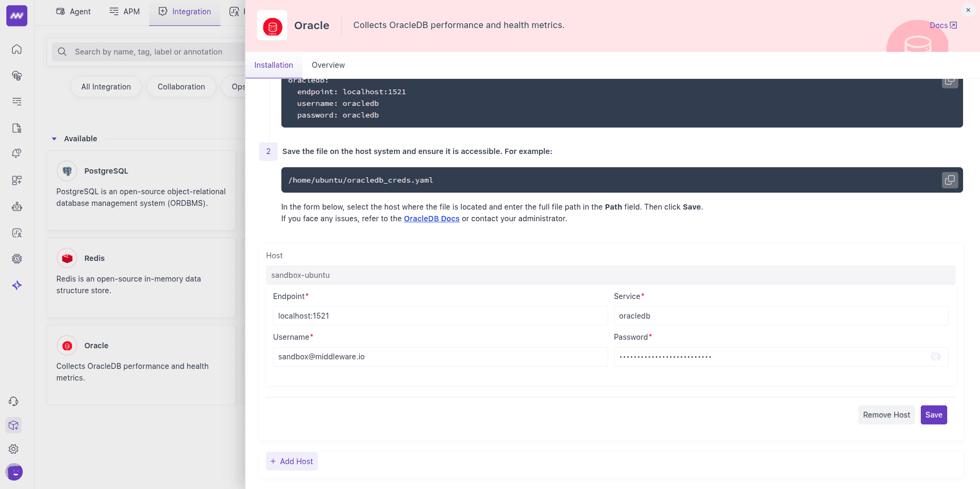This screenshot has width=980, height=489.
Task: Expand the Ops category filter
Action: click(239, 86)
